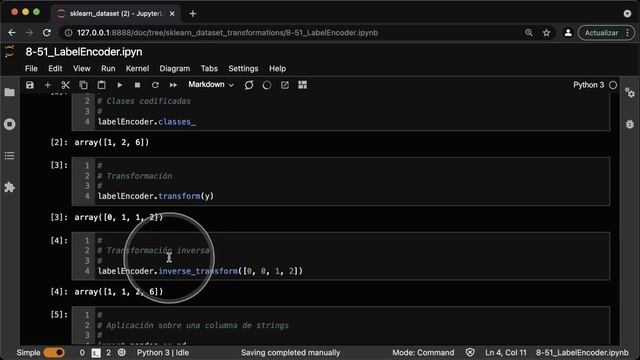Viewport: 640px width, 360px height.
Task: Open the cell type Markdown dropdown
Action: pyautogui.click(x=211, y=84)
